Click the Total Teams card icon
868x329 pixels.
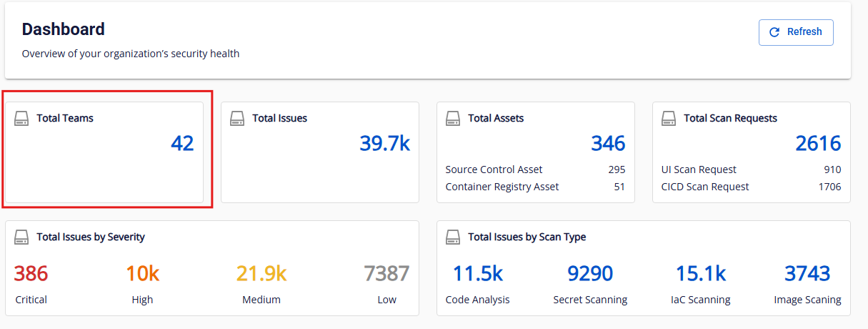coord(21,118)
